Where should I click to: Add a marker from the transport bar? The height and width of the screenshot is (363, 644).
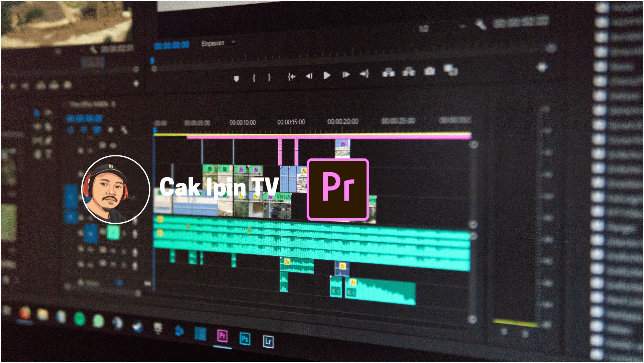[236, 79]
